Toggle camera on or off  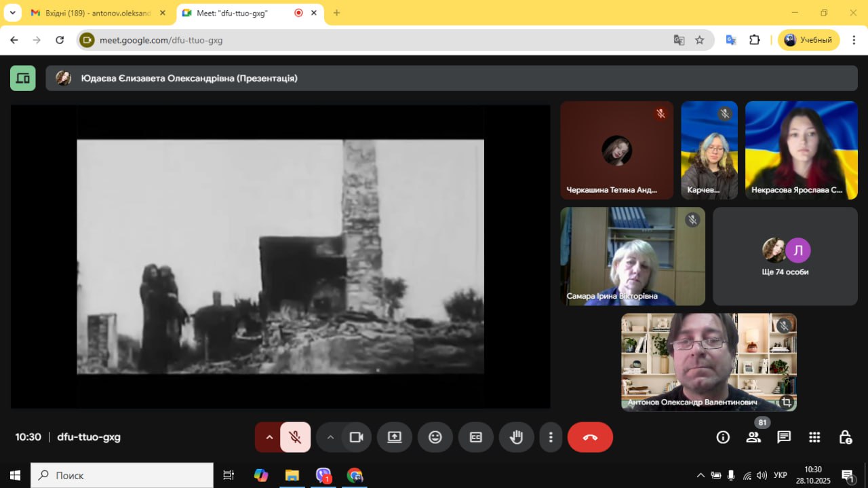pos(356,437)
